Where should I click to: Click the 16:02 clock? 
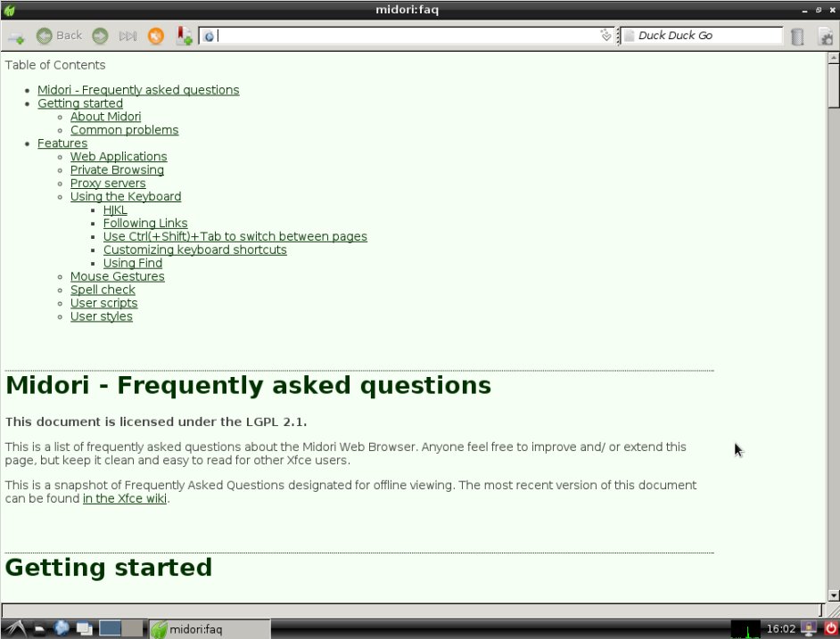tap(780, 629)
